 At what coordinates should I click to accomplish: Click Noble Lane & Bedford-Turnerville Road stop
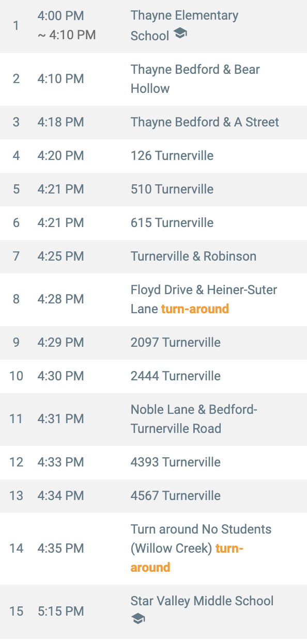coord(153,419)
